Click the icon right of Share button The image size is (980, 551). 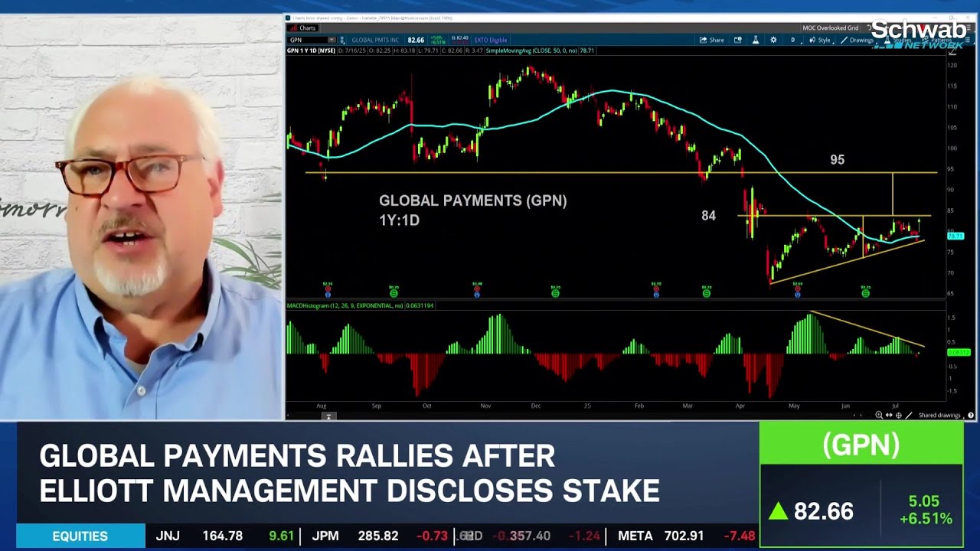[738, 40]
